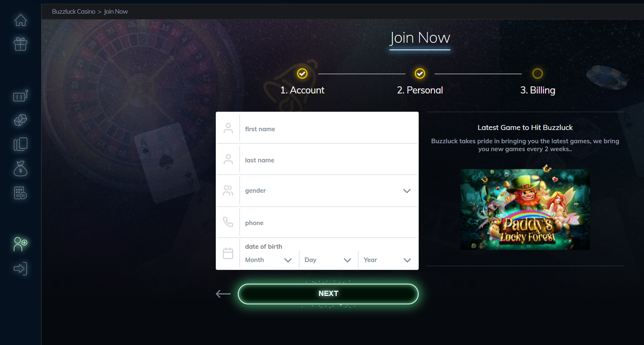Select the login arrow icon in sidebar
Screen dimensions: 644x345
[20, 268]
